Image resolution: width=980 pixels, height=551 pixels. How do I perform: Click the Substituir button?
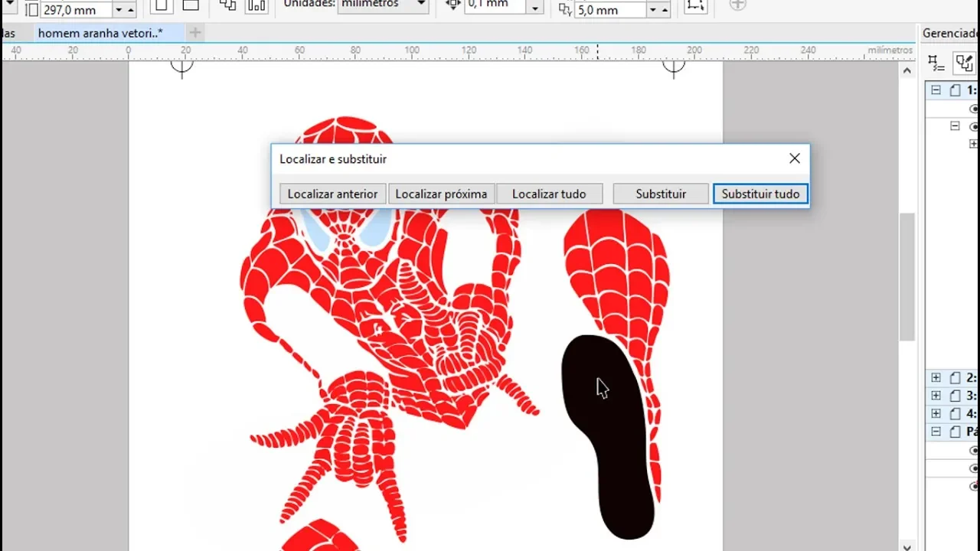point(661,194)
